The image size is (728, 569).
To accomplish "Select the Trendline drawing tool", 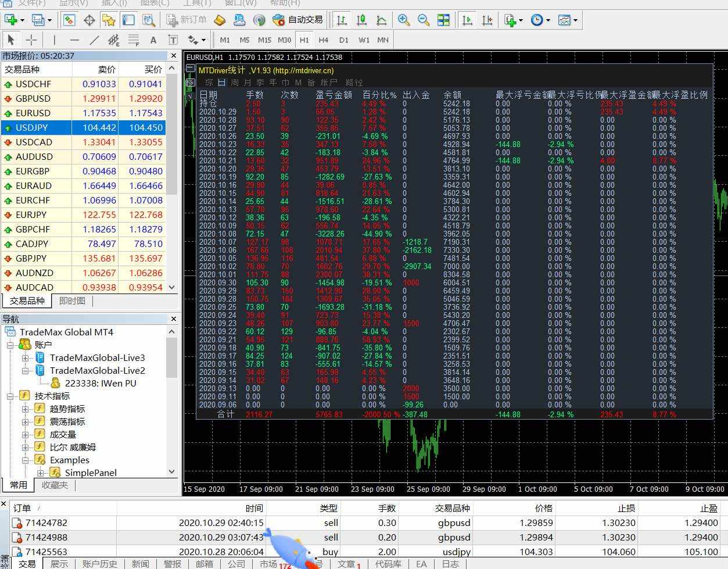I will [94, 40].
